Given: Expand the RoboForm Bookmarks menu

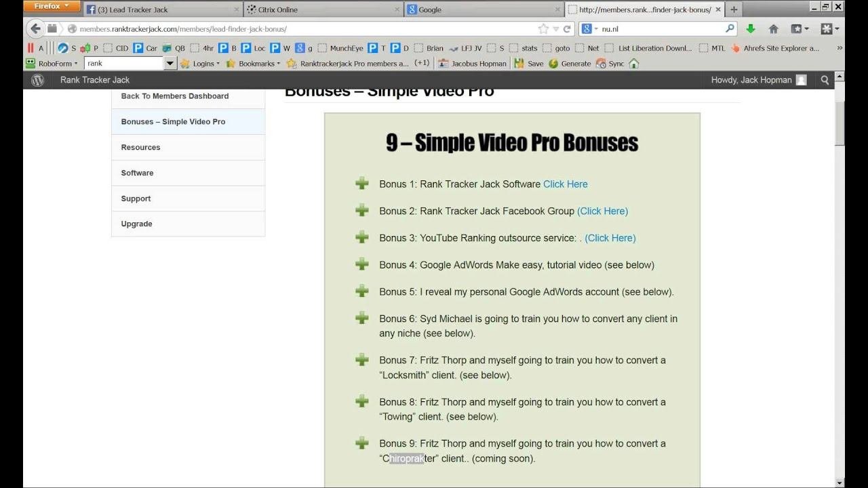Looking at the screenshot, I should click(x=253, y=64).
